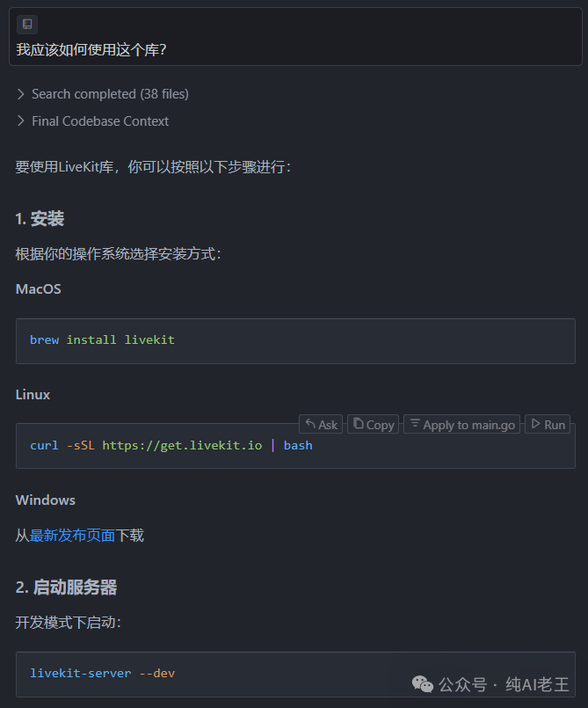Click the 1. 安装 heading
This screenshot has height=708, width=588.
(40, 219)
